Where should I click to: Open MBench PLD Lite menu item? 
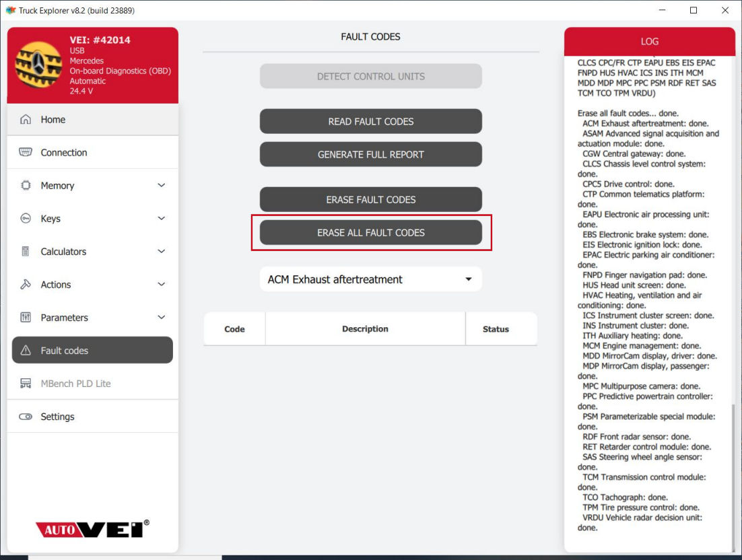coord(75,384)
